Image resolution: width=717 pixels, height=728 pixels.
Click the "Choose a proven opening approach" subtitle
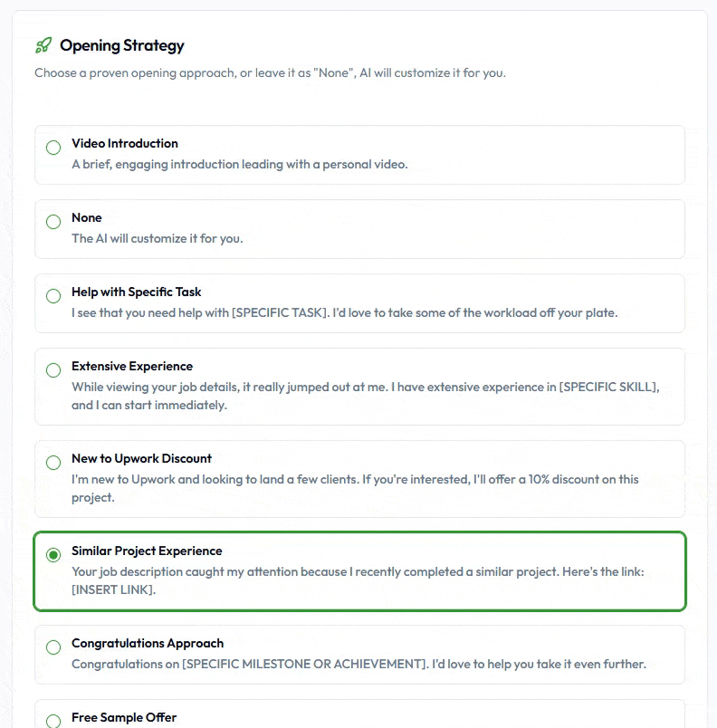(x=270, y=72)
